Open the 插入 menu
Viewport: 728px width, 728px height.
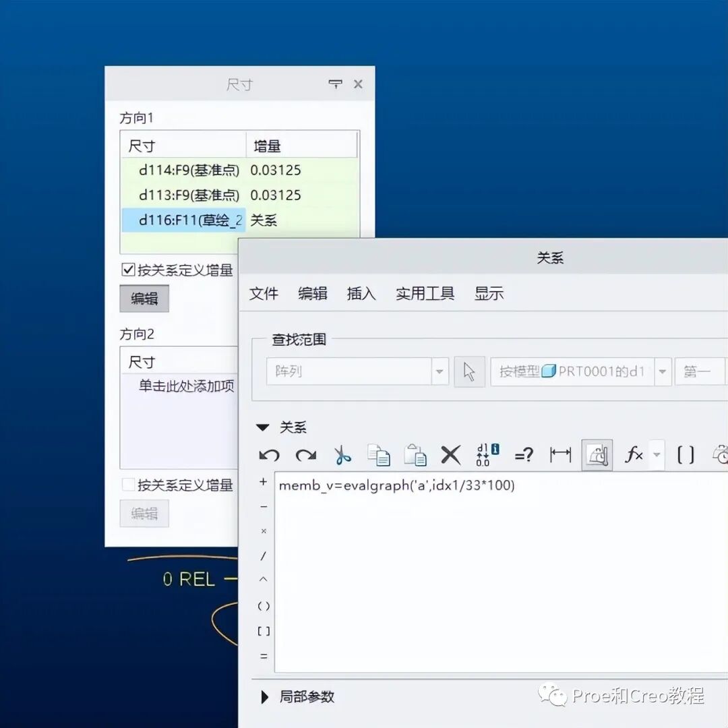click(x=361, y=293)
